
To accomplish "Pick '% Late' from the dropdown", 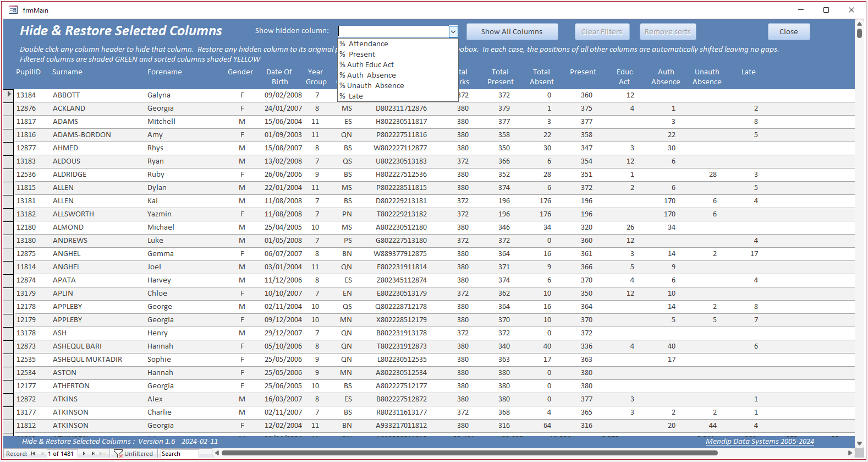I will [x=398, y=96].
